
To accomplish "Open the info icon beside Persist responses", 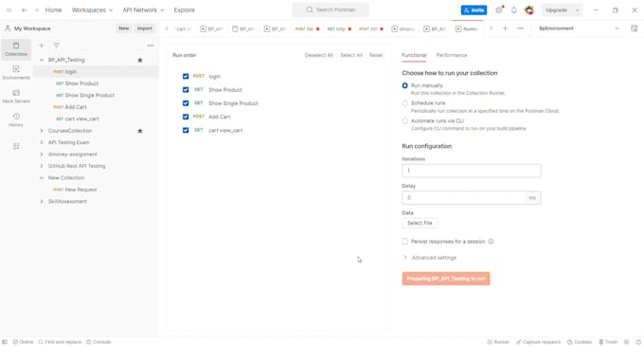I will pos(491,242).
